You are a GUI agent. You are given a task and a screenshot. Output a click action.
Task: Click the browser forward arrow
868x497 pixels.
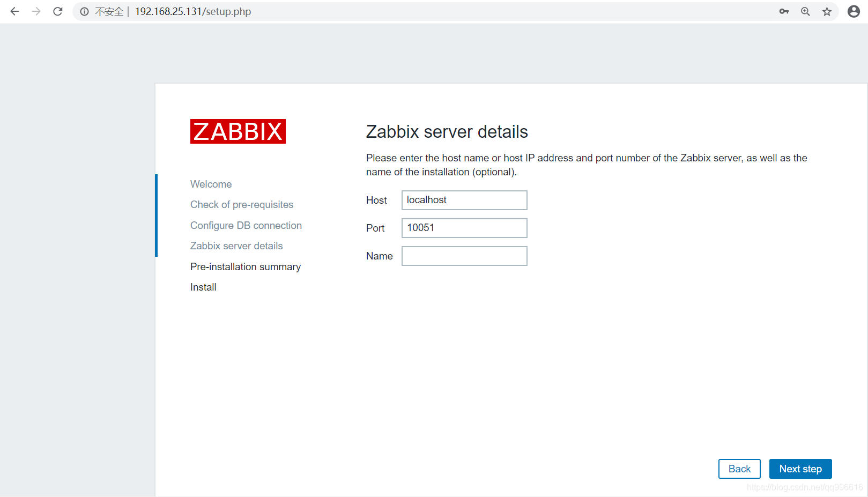pyautogui.click(x=36, y=11)
